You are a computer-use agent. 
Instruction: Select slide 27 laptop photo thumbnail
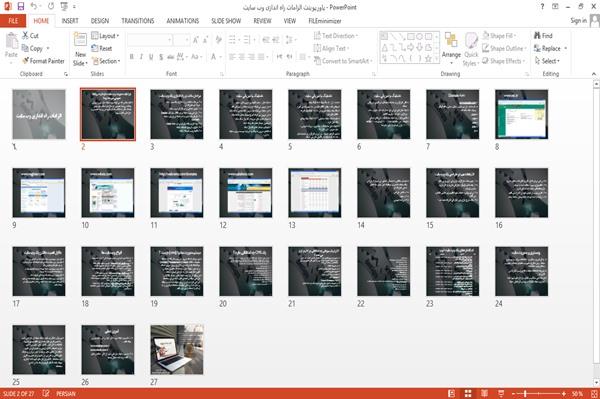coord(177,350)
